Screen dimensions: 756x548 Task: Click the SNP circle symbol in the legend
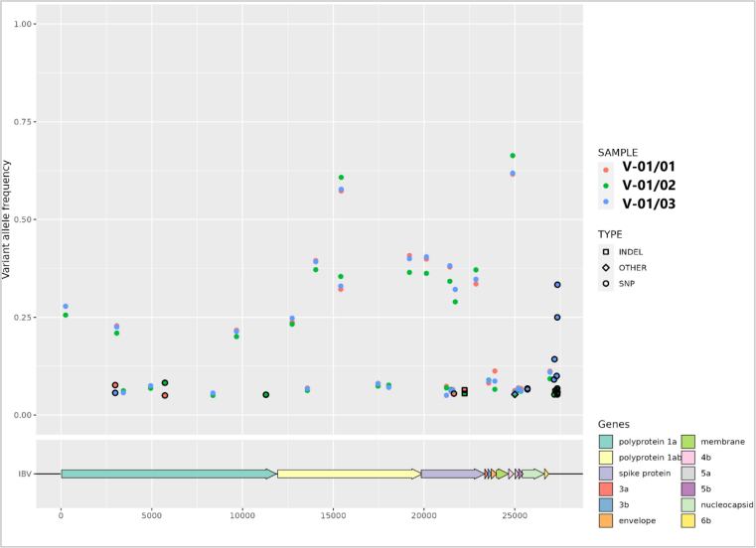coord(605,284)
